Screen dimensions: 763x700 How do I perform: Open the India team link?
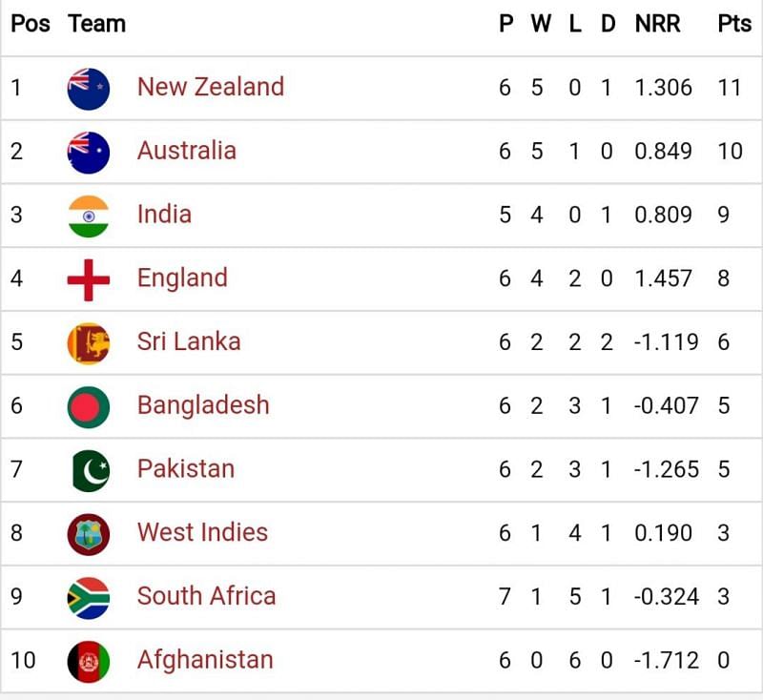[x=164, y=214]
